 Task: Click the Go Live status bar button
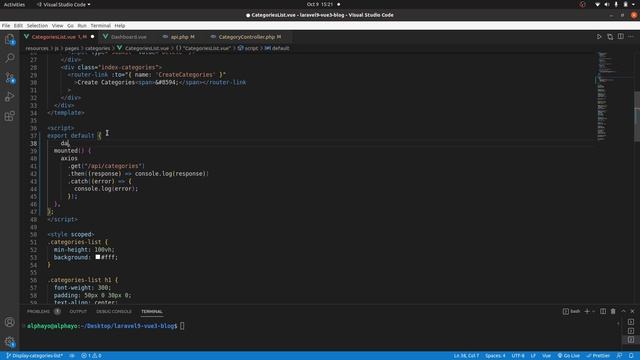pos(569,356)
